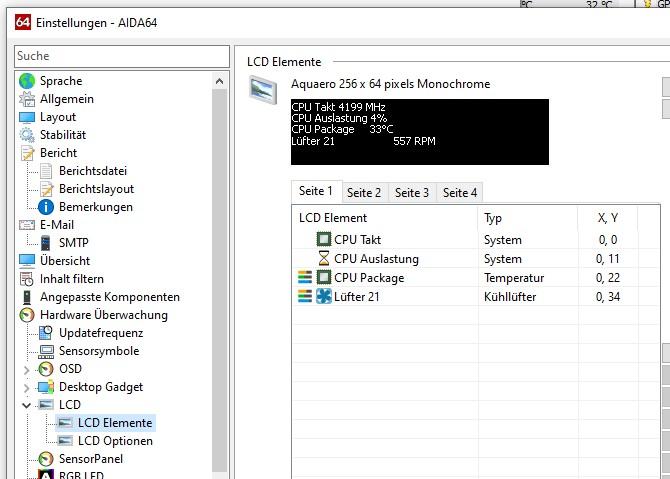Select the Bemerkungen tree label

point(96,207)
